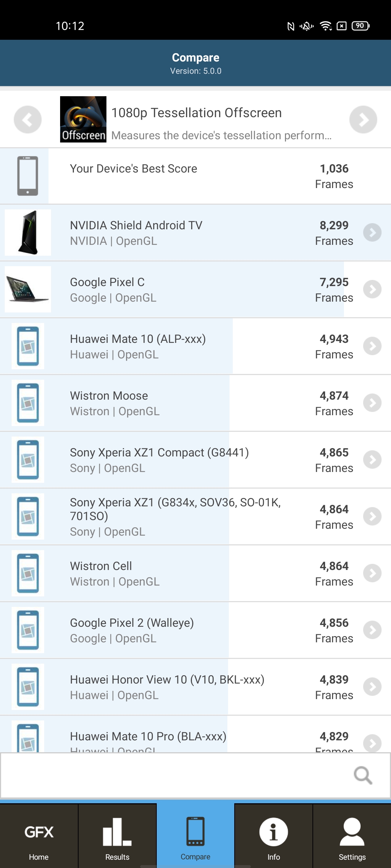
Task: Select Your Device's Best Score row
Action: click(x=195, y=176)
